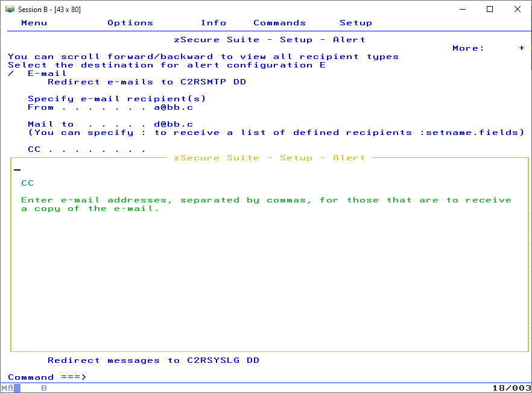Open the Setup menu
532x393 pixels.
tap(356, 23)
